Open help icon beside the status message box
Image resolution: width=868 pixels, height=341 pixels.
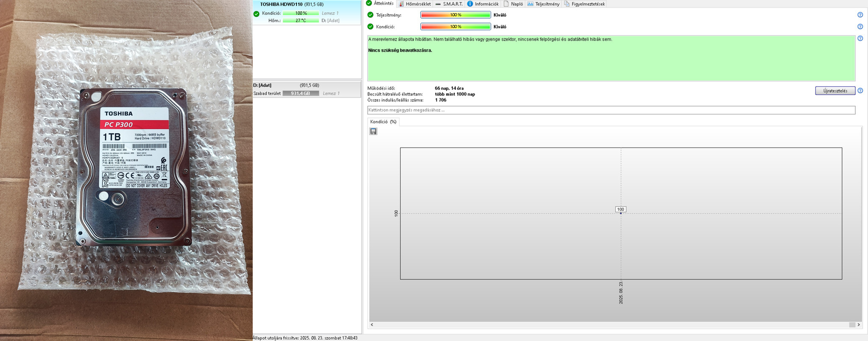860,39
